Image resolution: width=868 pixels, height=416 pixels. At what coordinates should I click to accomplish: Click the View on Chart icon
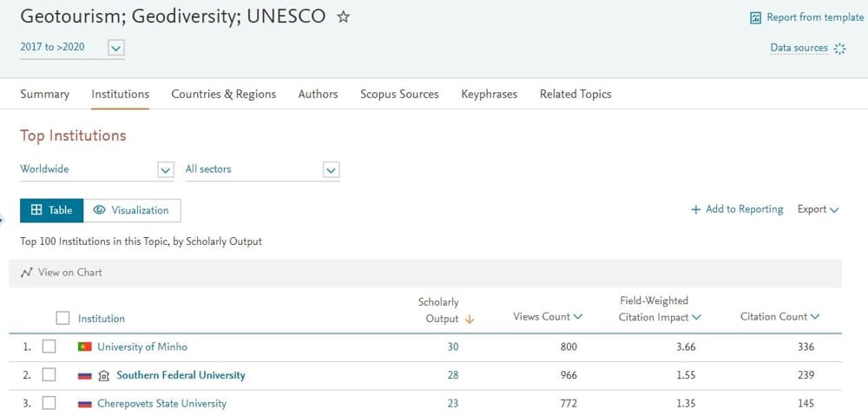[x=27, y=273]
